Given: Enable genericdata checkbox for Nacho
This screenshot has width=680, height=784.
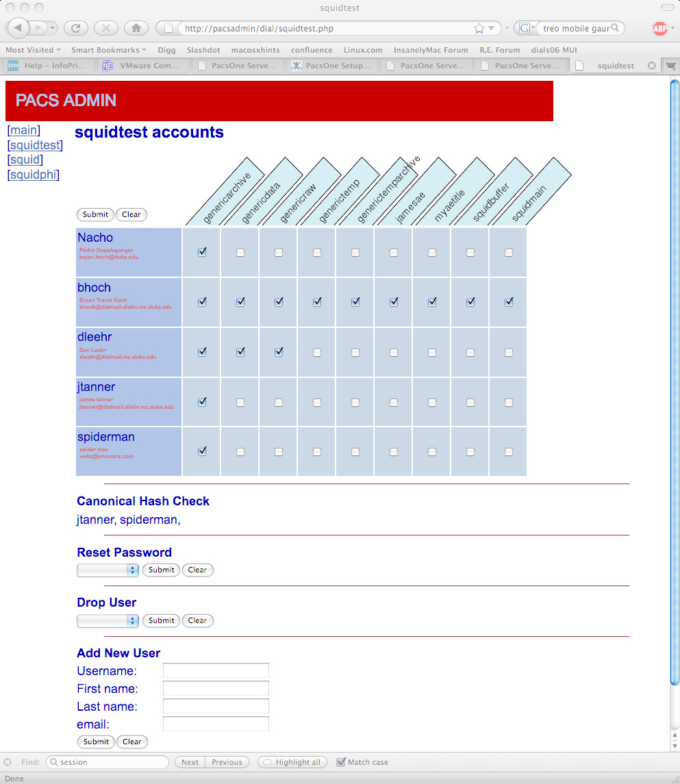Looking at the screenshot, I should tap(240, 253).
